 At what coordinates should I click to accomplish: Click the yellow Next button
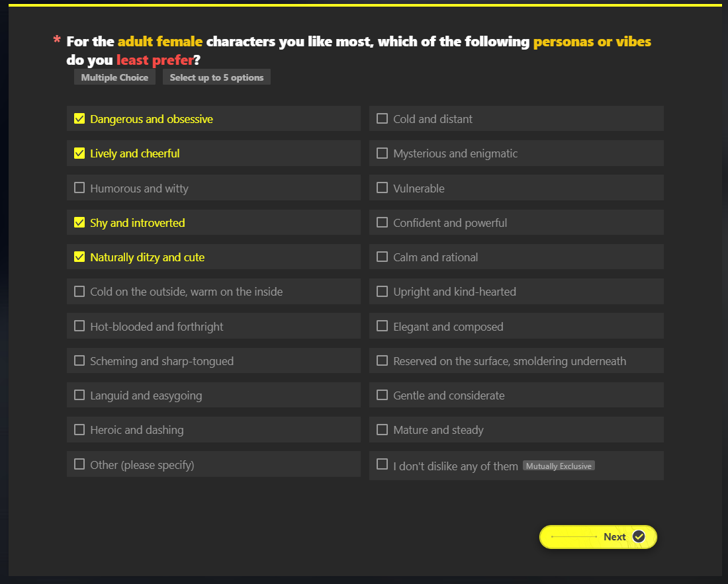coord(598,536)
